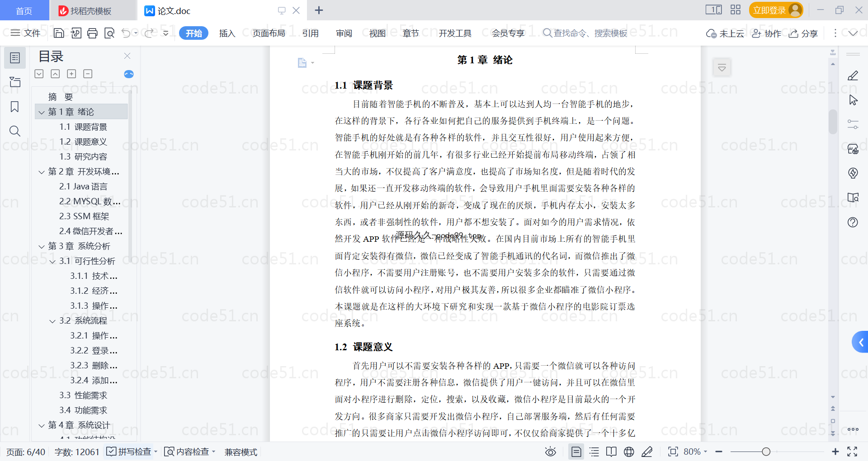Click the export to PDF icon

76,33
